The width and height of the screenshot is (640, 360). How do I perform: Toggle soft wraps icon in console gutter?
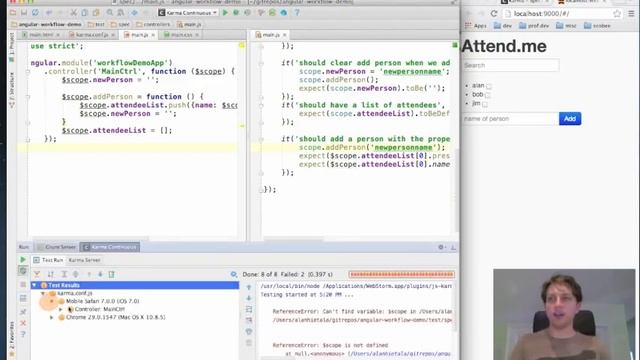(249, 309)
